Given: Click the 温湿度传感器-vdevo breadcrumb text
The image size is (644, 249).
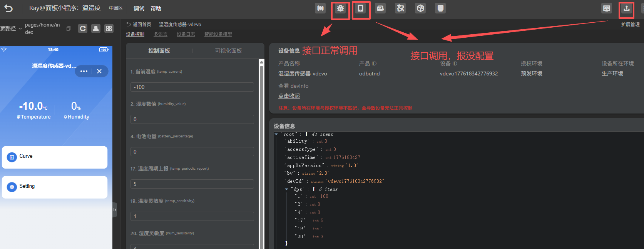Looking at the screenshot, I should 180,24.
